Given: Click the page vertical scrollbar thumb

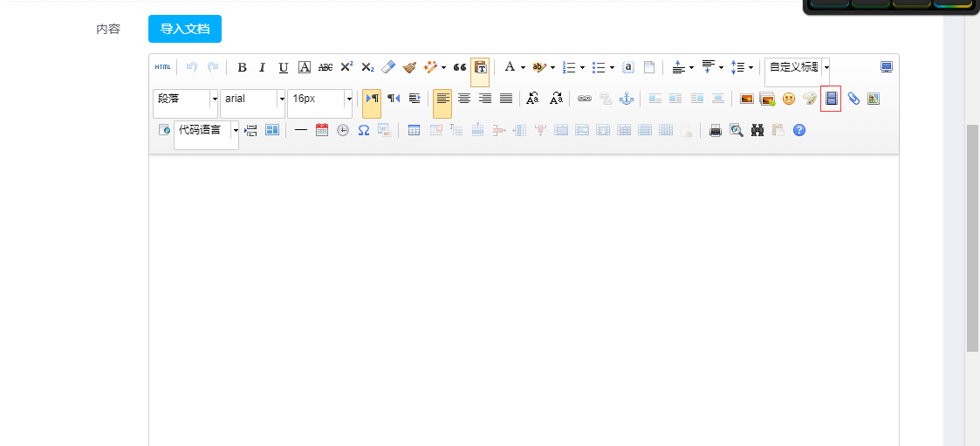Looking at the screenshot, I should pos(972,237).
